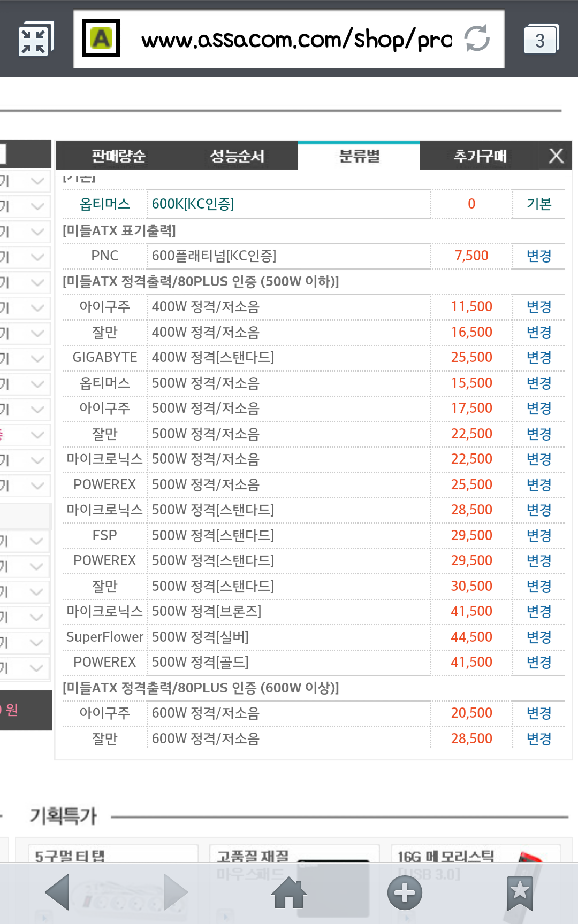The width and height of the screenshot is (578, 924).
Task: Tap price 44,500 for SuperFlower
Action: tap(471, 637)
